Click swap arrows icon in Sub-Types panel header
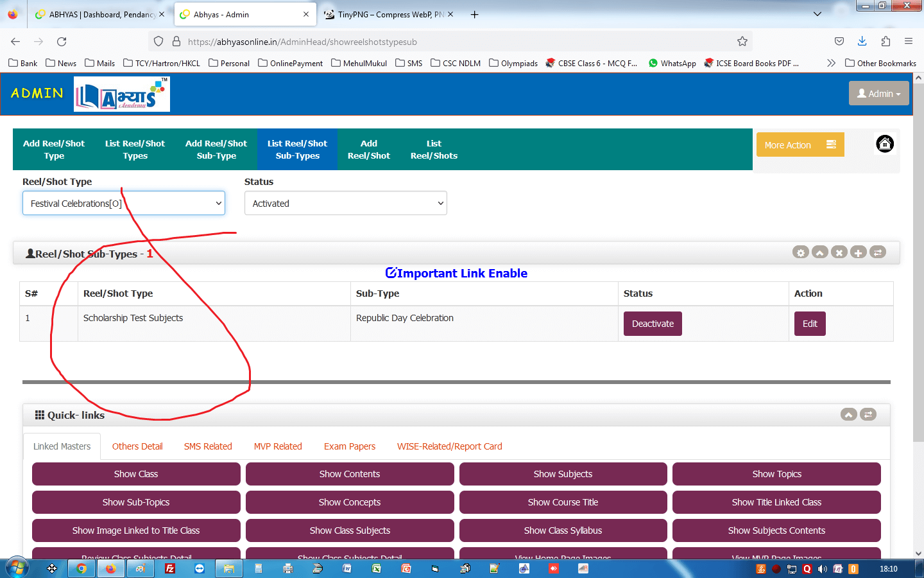 tap(878, 252)
